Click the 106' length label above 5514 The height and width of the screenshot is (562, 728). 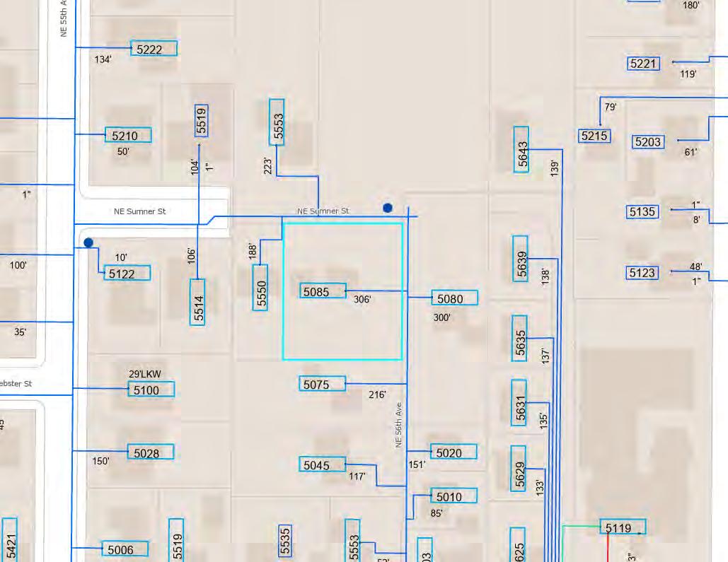191,256
